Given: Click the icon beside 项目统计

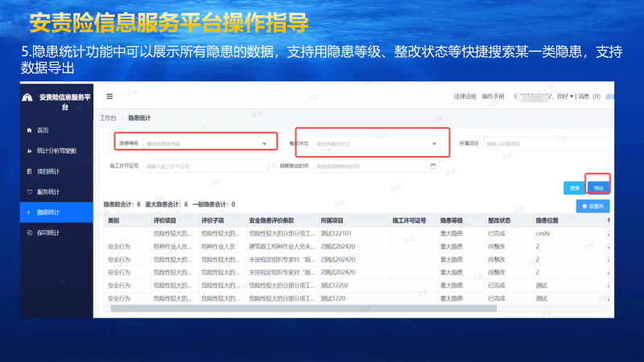Looking at the screenshot, I should 29,171.
